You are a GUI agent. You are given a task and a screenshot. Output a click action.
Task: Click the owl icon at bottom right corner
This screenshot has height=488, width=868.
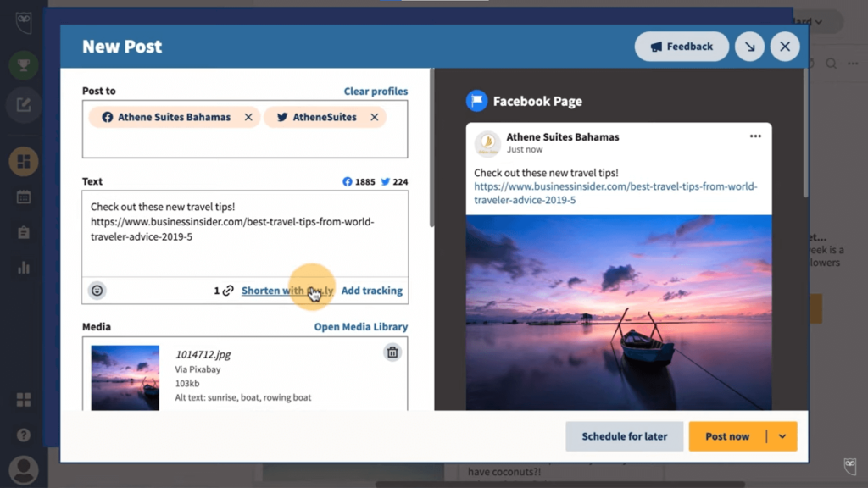849,466
